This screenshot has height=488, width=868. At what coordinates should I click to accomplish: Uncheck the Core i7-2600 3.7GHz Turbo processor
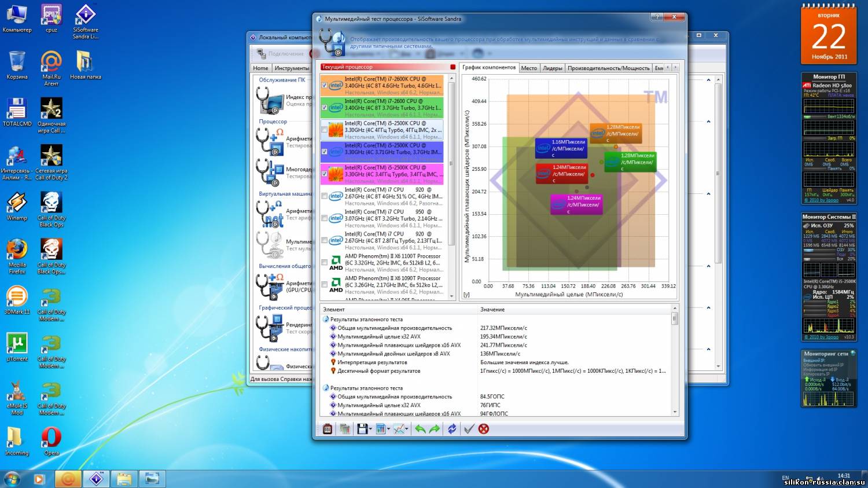click(324, 108)
